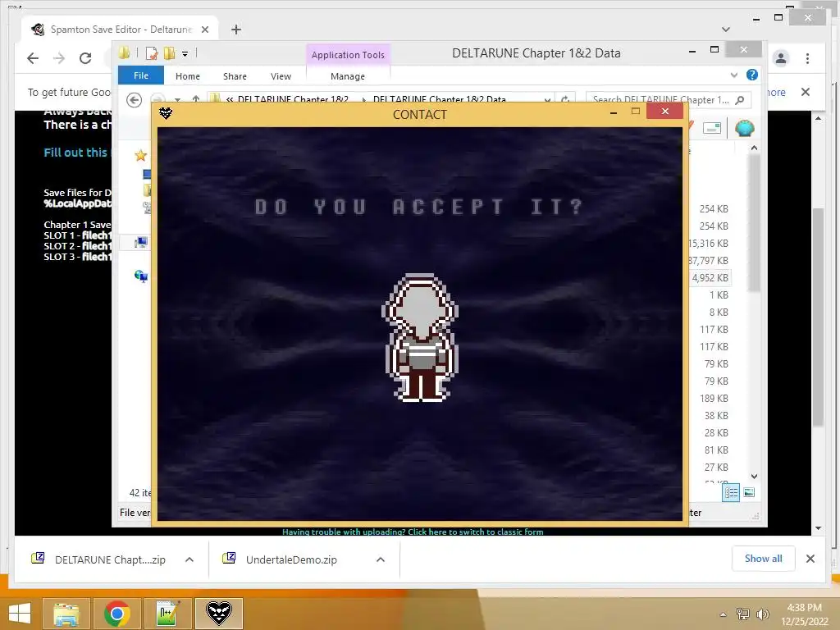The image size is (840, 630).
Task: Select the Spamton Save Editor browser tab
Action: click(120, 30)
